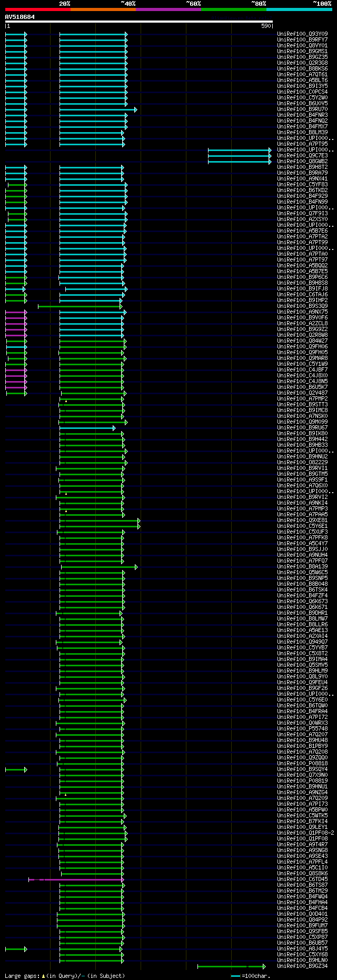This screenshot has height=980, width=337.
Task: Open the UniRef100_P55748 entry
Action: point(302,729)
